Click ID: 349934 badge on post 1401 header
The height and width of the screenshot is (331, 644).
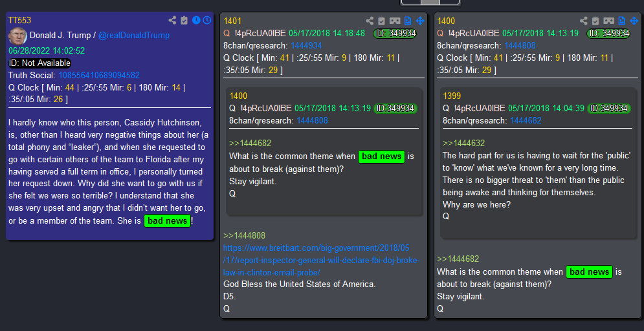click(394, 34)
